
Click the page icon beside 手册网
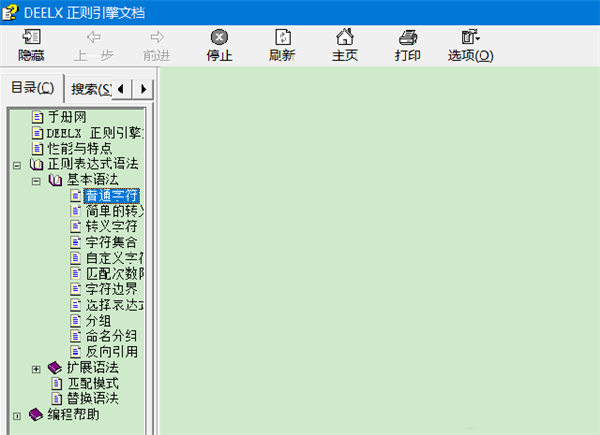pyautogui.click(x=37, y=117)
